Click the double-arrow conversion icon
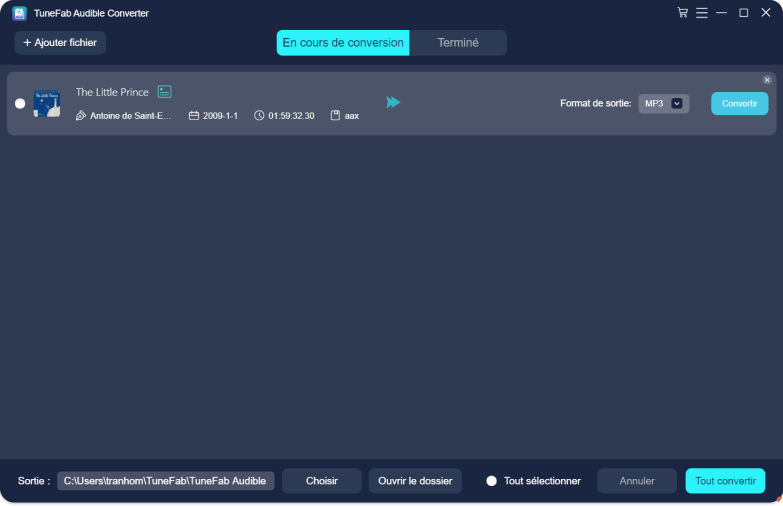Viewport: 783px width, 506px height. pyautogui.click(x=393, y=102)
